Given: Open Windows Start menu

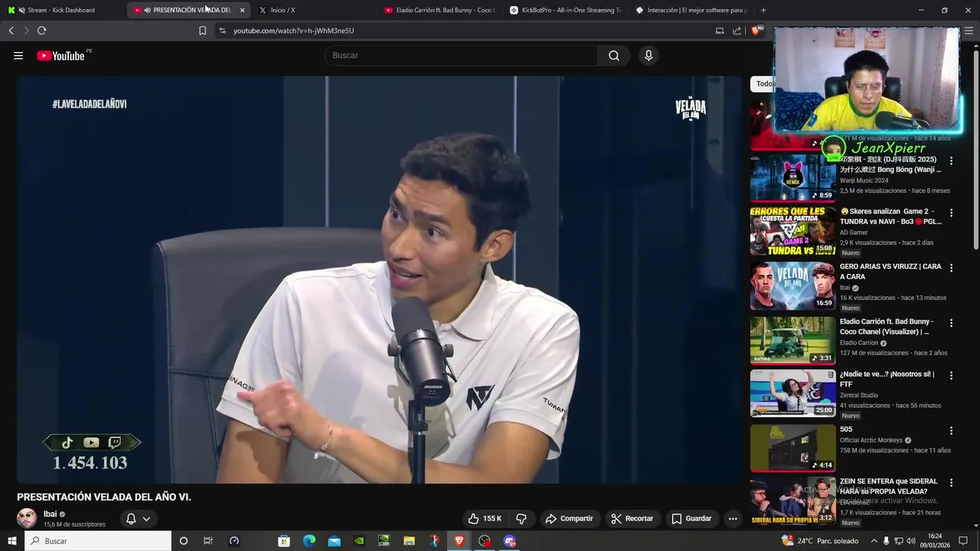Looking at the screenshot, I should coord(12,541).
